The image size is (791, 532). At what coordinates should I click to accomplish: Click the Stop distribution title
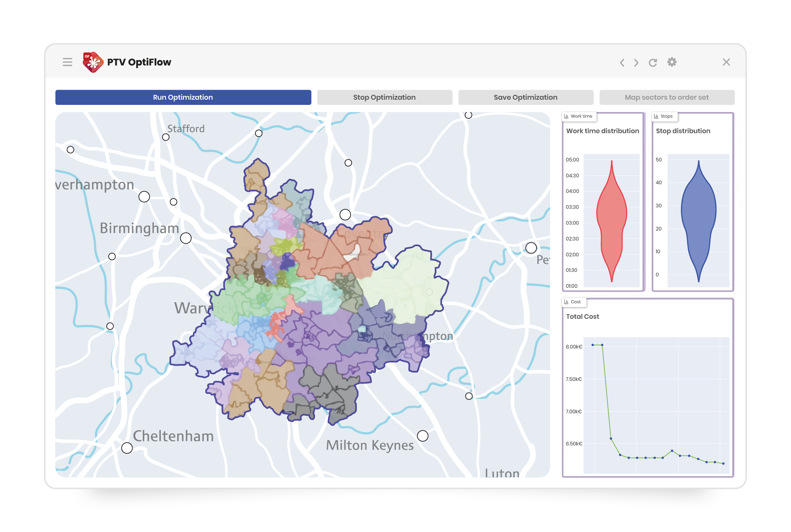(x=683, y=131)
